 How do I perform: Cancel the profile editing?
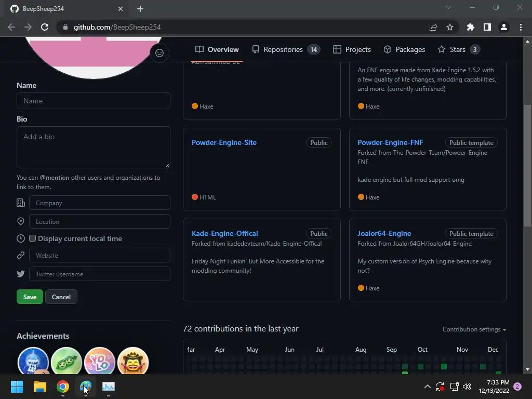point(61,297)
